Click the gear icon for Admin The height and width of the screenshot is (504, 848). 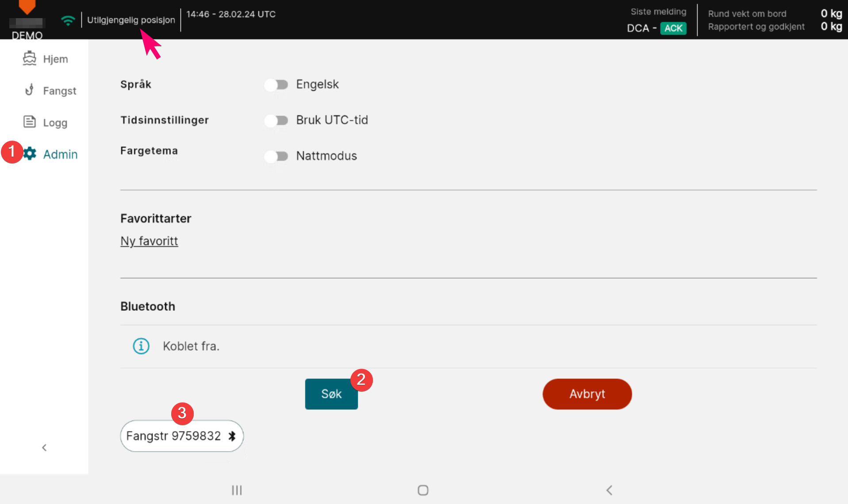(30, 153)
